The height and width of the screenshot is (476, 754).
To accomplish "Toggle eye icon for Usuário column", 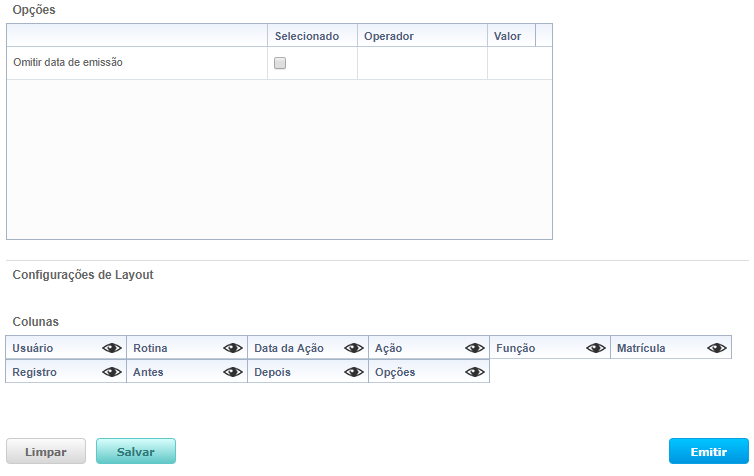I will 112,348.
